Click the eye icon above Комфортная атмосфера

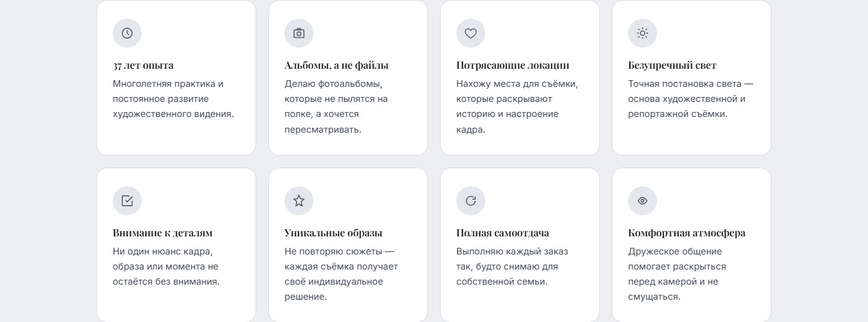click(643, 201)
